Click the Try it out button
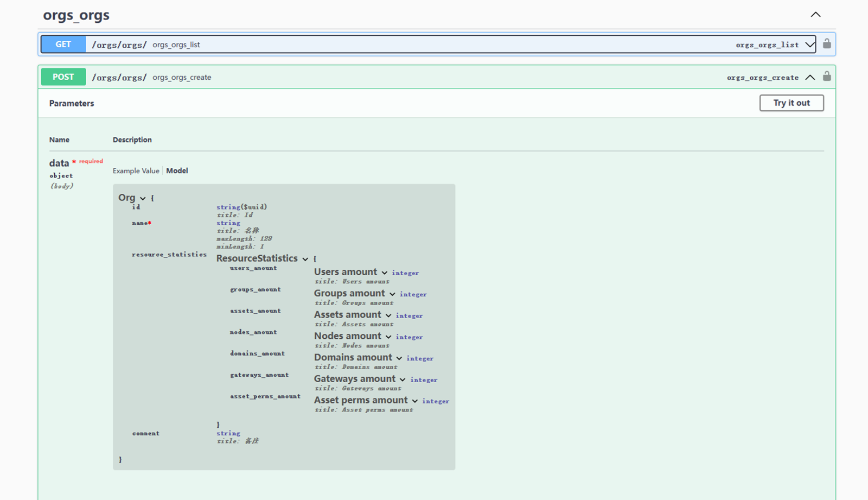Viewport: 868px width, 500px height. click(x=792, y=103)
